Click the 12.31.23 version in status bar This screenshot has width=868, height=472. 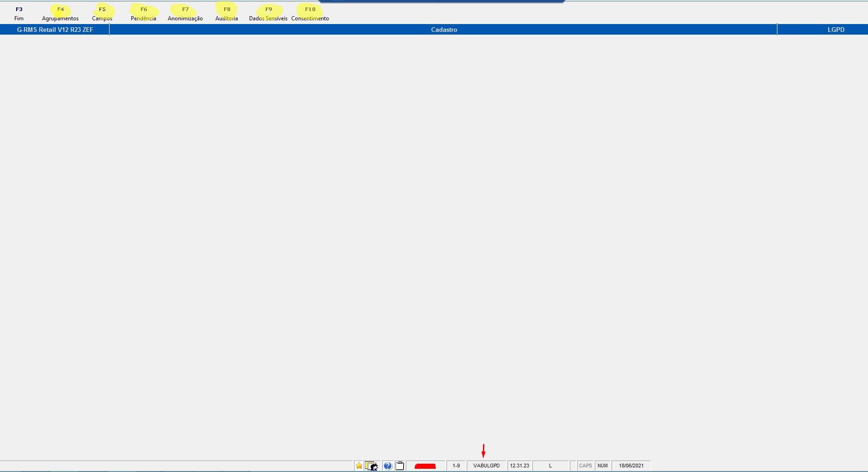click(520, 466)
